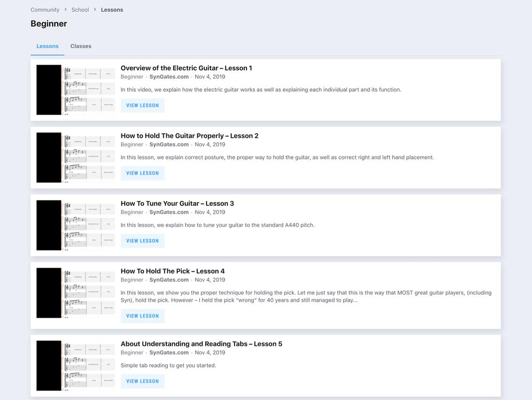
Task: Click VIEW LESSON for Lesson 2
Action: (142, 173)
